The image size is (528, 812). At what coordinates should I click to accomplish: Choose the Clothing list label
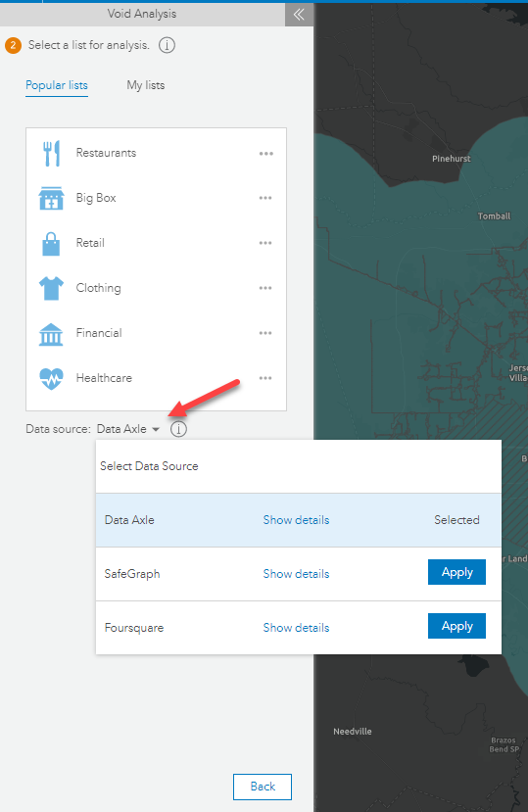coord(99,288)
